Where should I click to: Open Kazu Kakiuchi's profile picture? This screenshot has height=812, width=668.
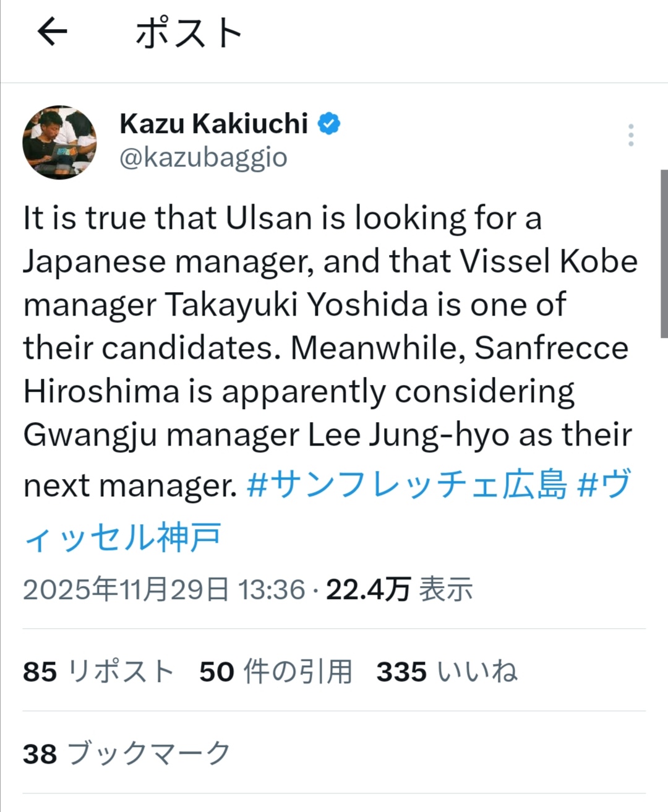pos(59,142)
